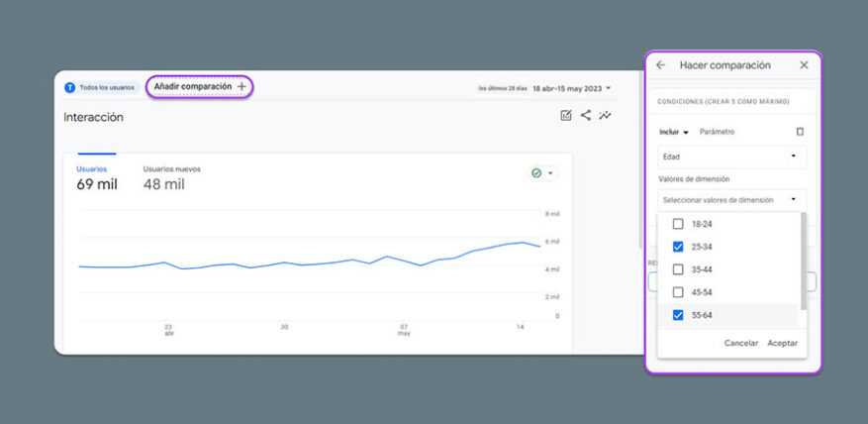Uncheck the 25-34 age checkbox

[678, 247]
